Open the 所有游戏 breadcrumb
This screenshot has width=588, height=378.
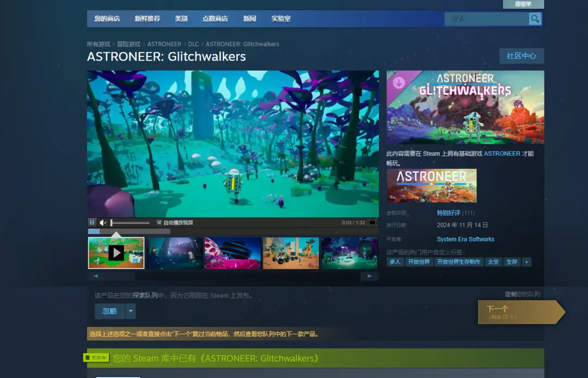point(99,44)
